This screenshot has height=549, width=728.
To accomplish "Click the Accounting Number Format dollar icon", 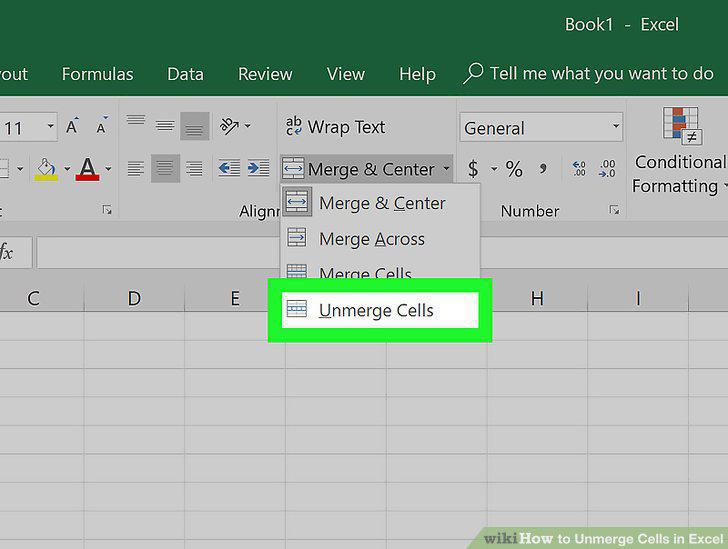I will tap(473, 169).
